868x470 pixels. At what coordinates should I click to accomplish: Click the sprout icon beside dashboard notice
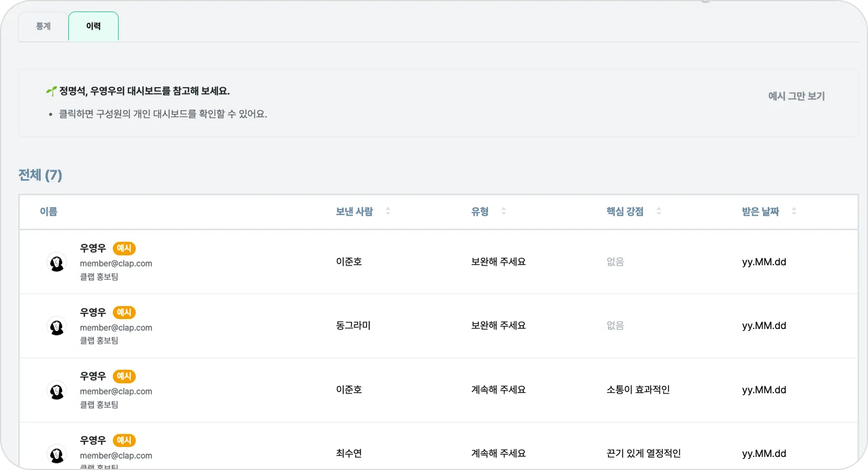click(51, 91)
